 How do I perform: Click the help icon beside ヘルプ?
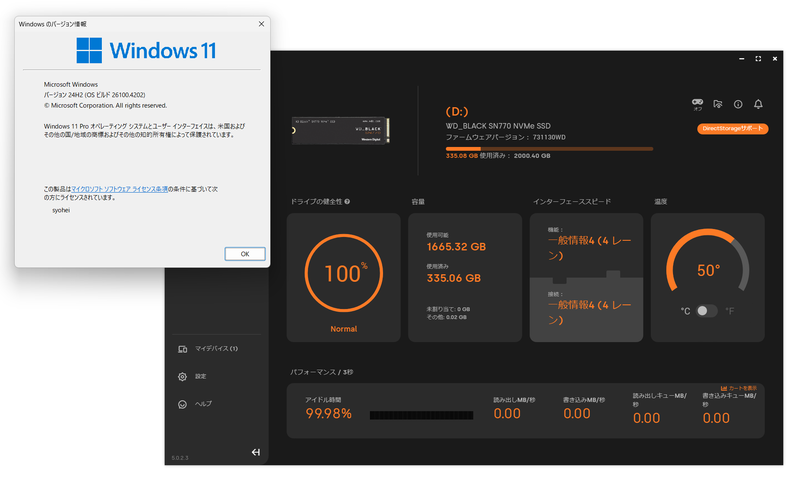coord(182,404)
